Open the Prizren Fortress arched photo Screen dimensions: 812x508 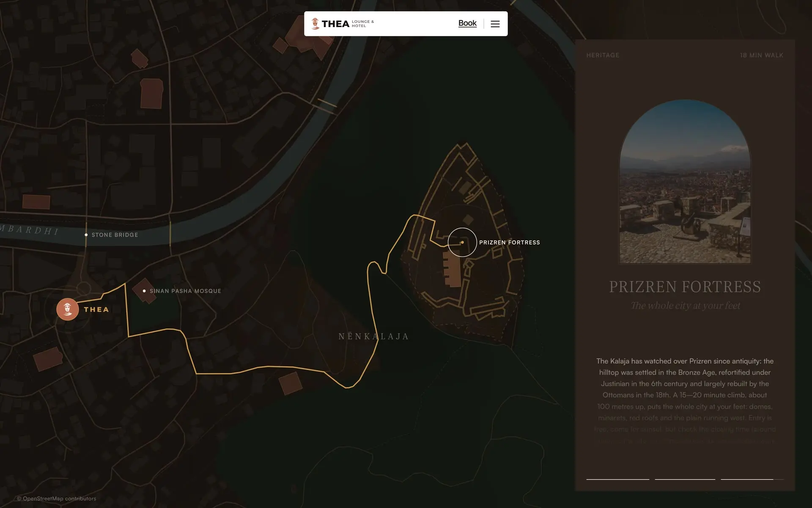point(685,181)
